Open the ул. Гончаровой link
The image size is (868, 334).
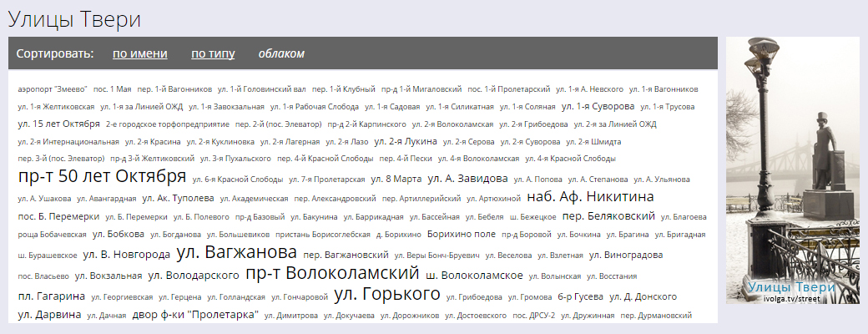point(300,297)
